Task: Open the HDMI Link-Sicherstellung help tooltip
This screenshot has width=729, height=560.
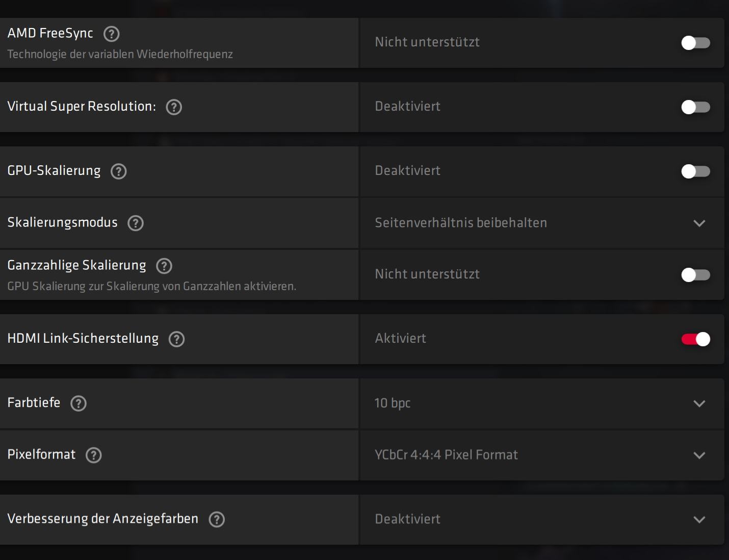Action: pos(176,339)
